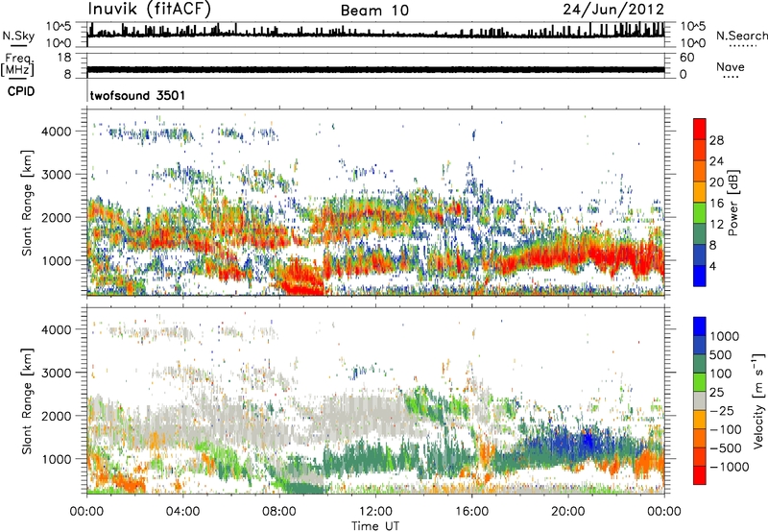Image resolution: width=768 pixels, height=532 pixels.
Task: Click the 'Inuvik (fitACF)' title text
Action: (x=150, y=10)
